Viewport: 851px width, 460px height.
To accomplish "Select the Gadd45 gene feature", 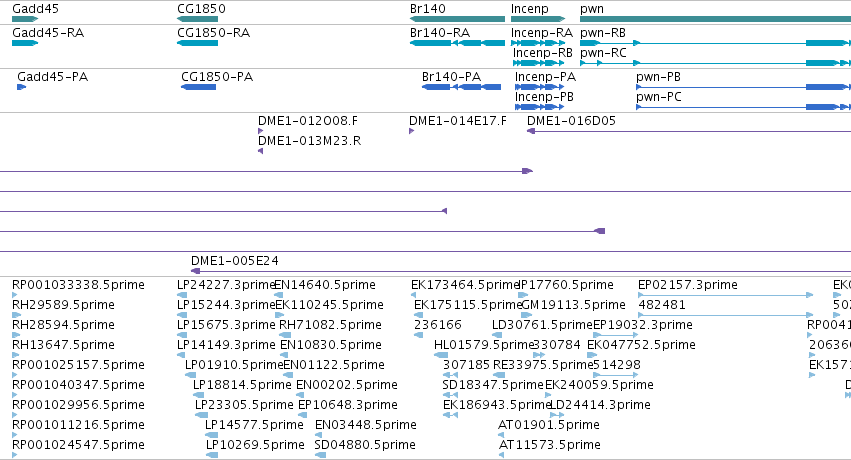I will (x=25, y=19).
